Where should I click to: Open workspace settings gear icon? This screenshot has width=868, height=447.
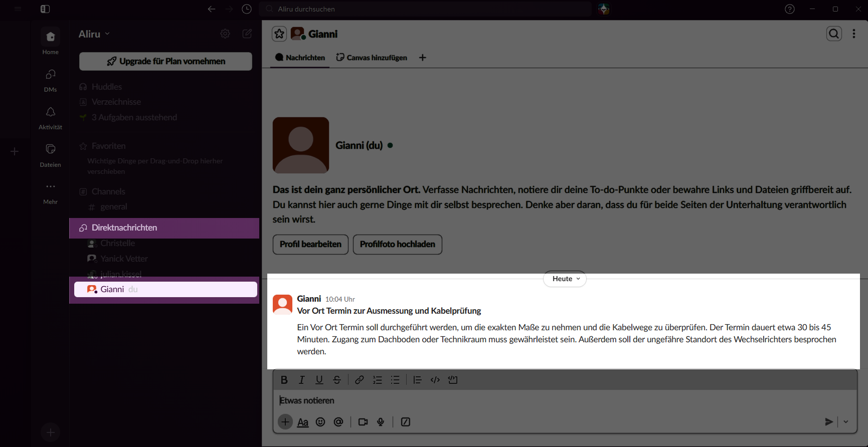pyautogui.click(x=225, y=34)
